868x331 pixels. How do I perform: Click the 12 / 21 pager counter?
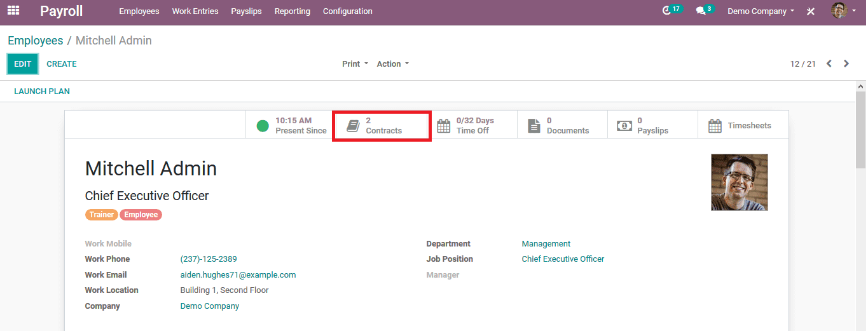click(x=803, y=64)
